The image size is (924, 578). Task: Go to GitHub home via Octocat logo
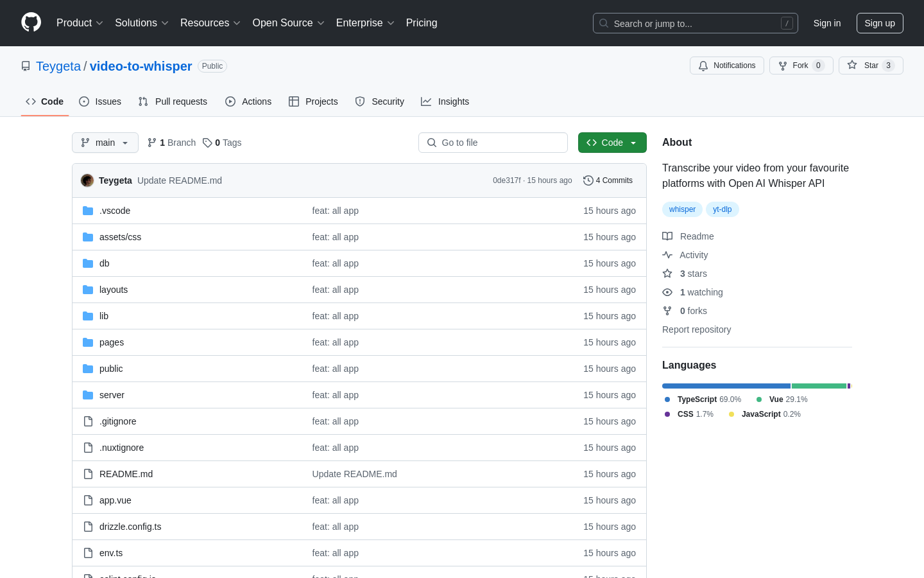point(31,22)
